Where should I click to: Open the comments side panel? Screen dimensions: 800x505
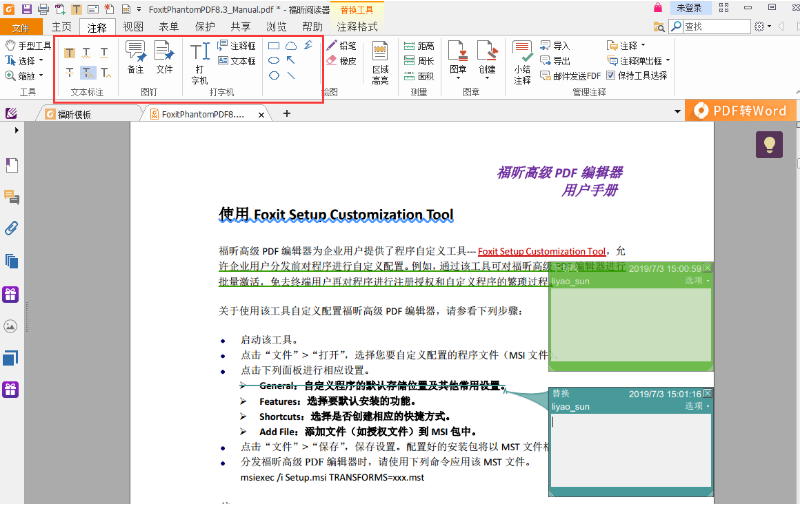pyautogui.click(x=11, y=197)
